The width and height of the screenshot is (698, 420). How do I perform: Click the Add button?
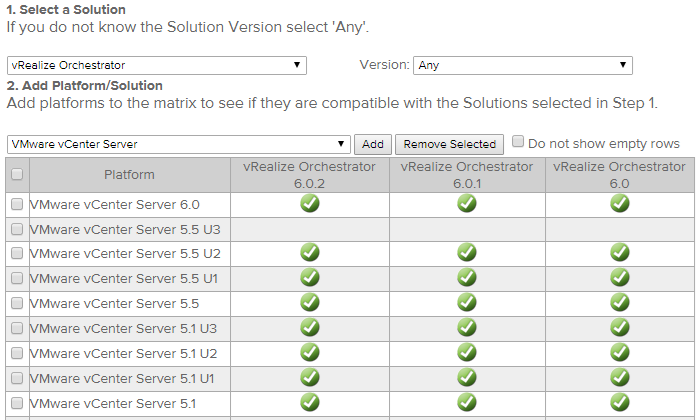tap(373, 144)
